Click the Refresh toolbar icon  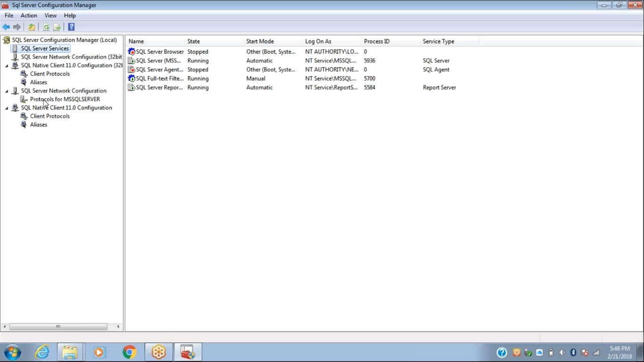(x=46, y=27)
